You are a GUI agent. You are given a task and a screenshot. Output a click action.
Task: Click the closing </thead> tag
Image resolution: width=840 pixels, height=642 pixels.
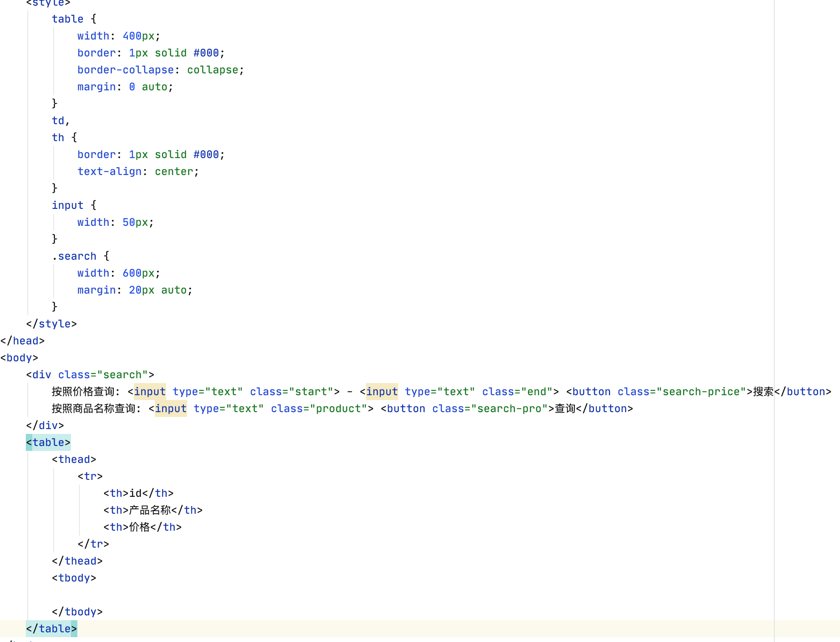[x=77, y=561]
